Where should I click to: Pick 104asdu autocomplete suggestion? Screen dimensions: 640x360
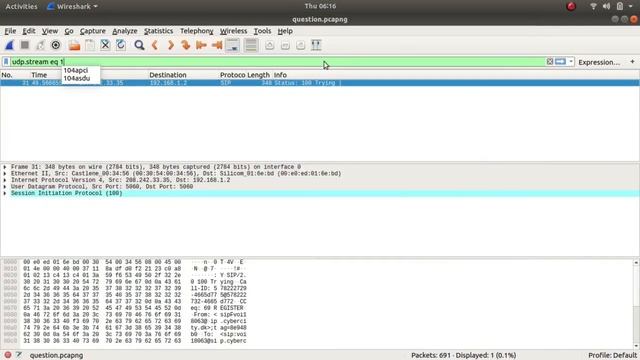(77, 78)
